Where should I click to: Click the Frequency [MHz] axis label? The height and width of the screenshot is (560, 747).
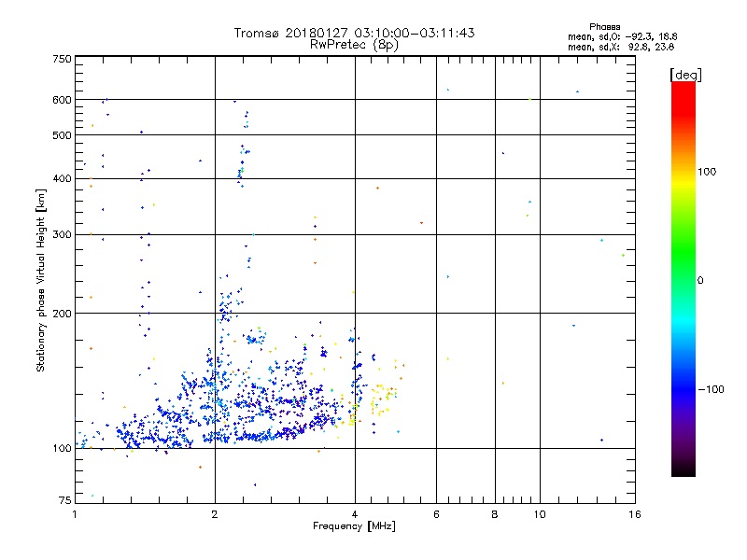354,526
